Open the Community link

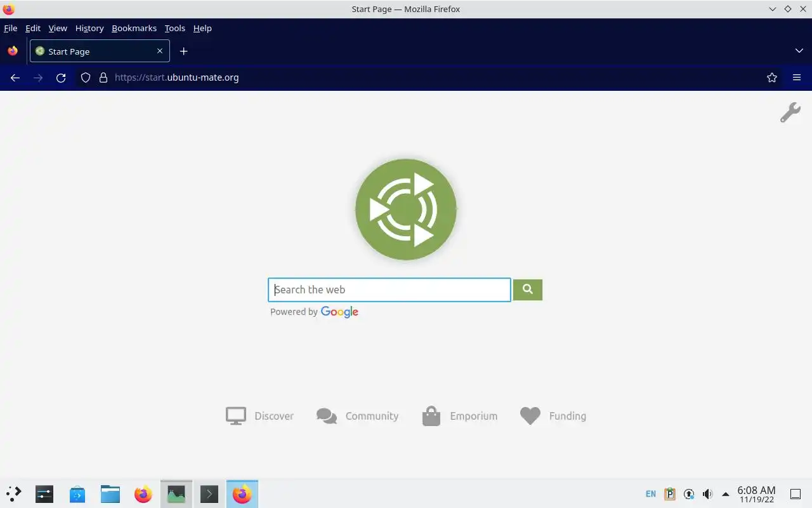click(x=372, y=416)
